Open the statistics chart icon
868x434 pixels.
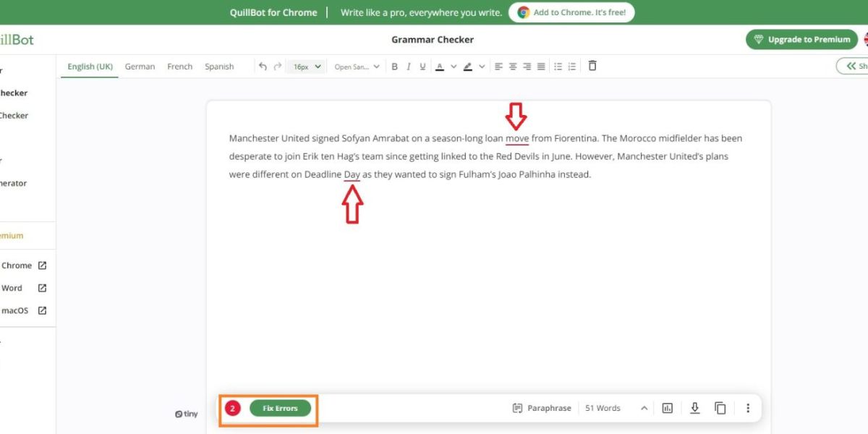click(x=668, y=409)
